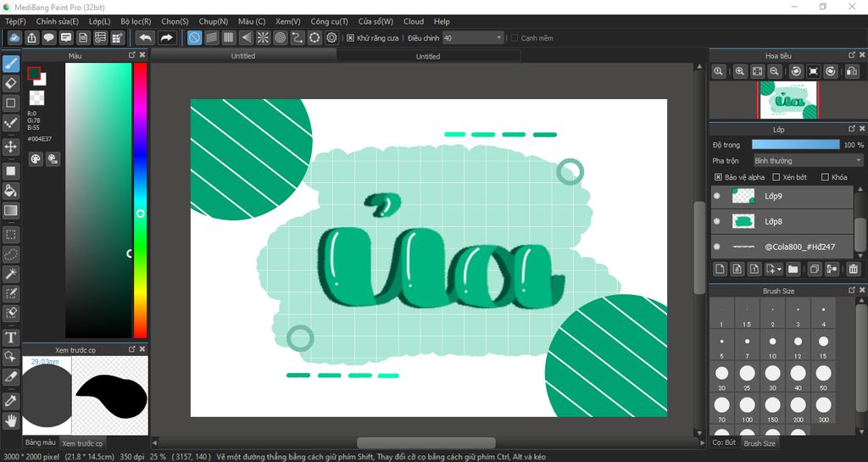868x462 pixels.
Task: Open the Bộ lọc(R) menu
Action: click(136, 21)
